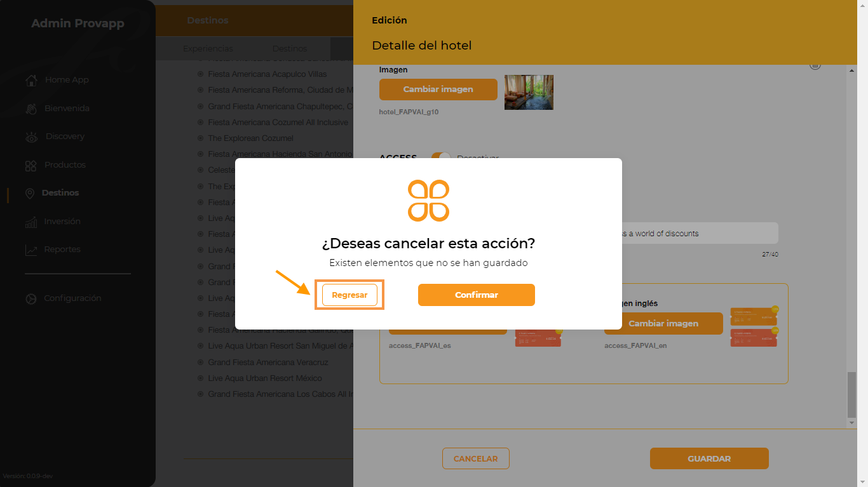The width and height of the screenshot is (868, 487).
Task: Open Home App from sidebar icon
Action: (31, 80)
